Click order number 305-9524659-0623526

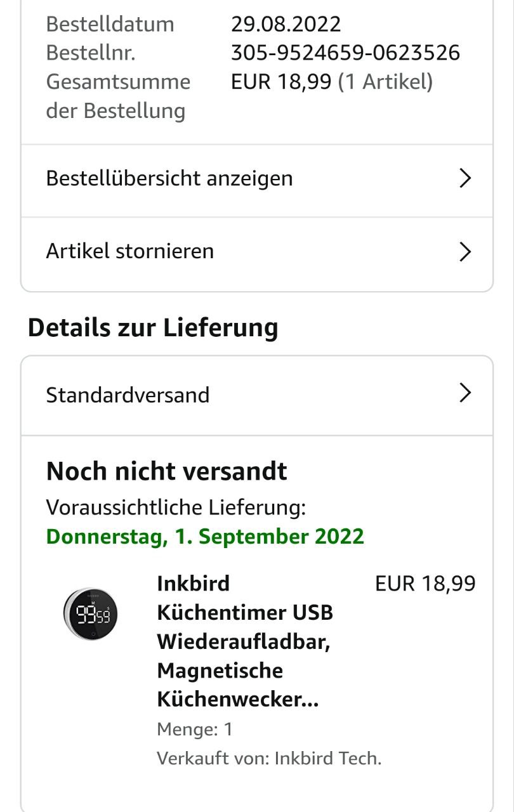coord(345,53)
